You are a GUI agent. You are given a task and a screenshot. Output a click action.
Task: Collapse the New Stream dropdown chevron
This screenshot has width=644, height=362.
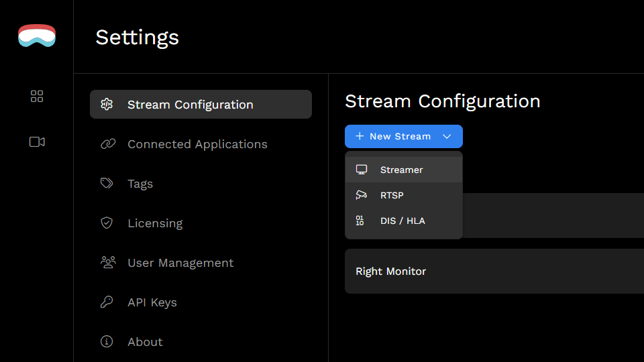click(447, 136)
